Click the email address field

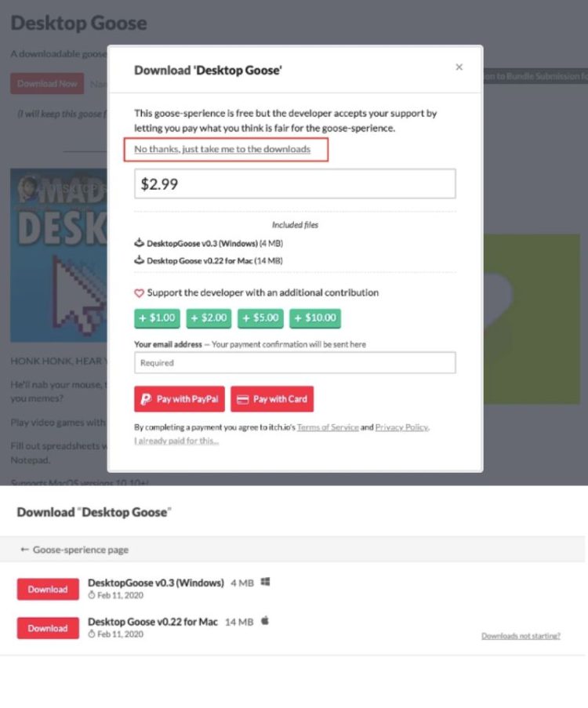295,363
